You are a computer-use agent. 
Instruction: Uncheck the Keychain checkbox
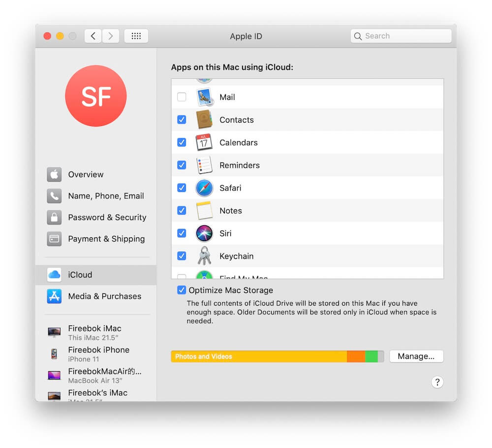pyautogui.click(x=182, y=256)
